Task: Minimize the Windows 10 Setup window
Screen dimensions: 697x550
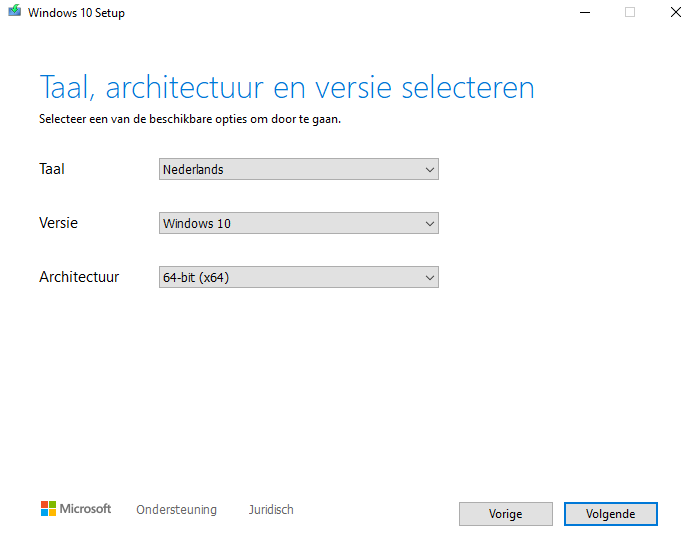Action: (585, 12)
